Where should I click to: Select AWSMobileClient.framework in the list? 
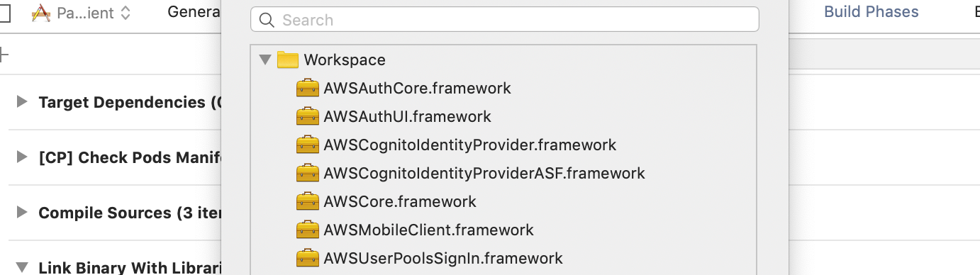coord(428,230)
